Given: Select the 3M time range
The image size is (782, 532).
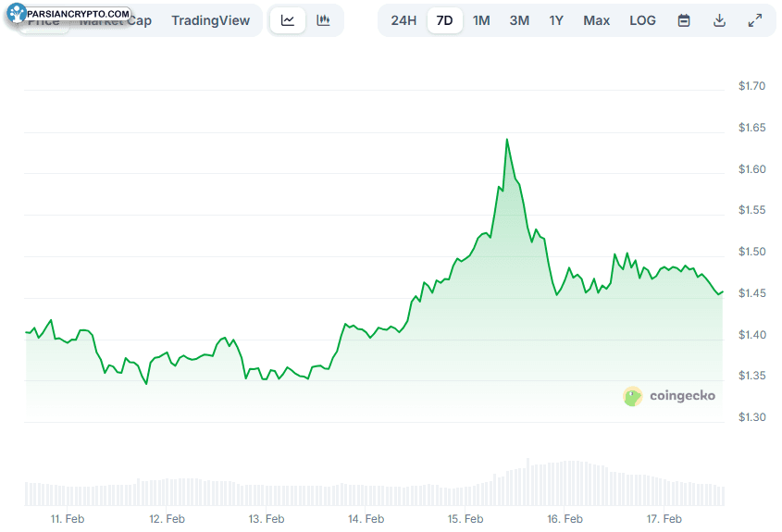Looking at the screenshot, I should [519, 20].
